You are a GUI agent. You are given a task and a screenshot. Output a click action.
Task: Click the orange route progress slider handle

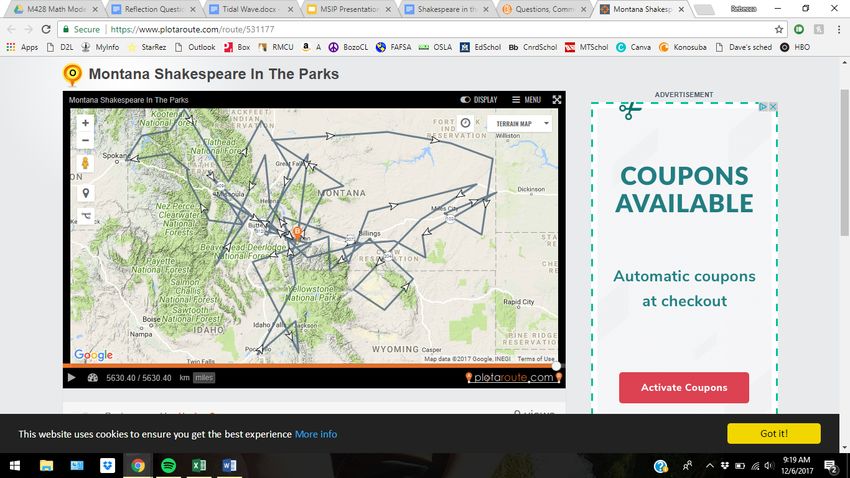[x=556, y=366]
